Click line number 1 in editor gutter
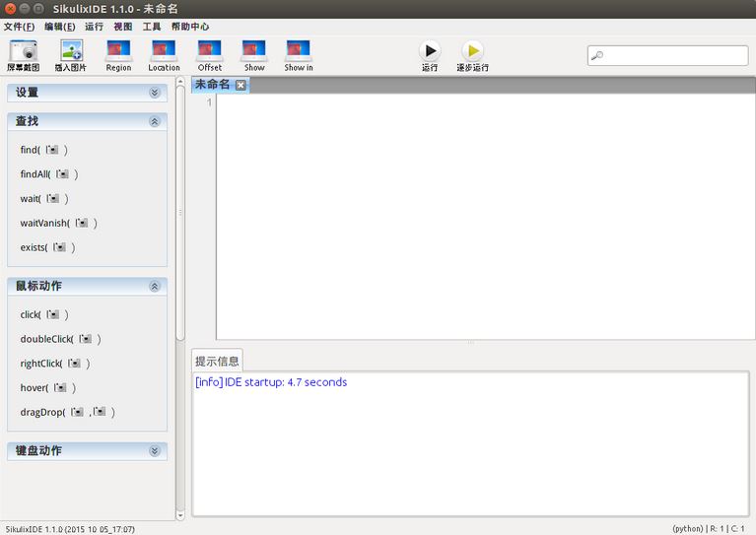756x535 pixels. pos(209,102)
